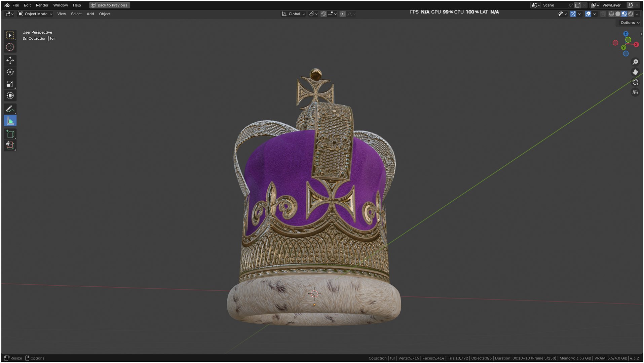
Task: Click '(5) Collection | fur' label
Action: coord(39,38)
